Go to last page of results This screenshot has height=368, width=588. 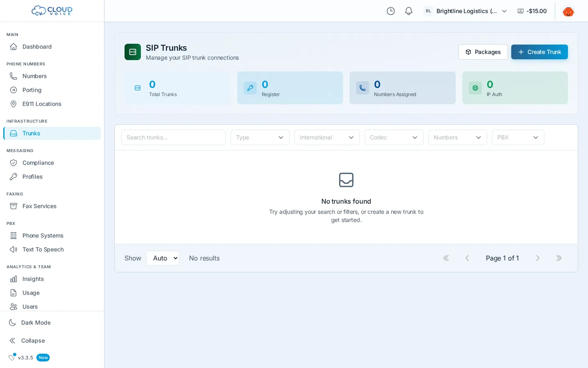[x=559, y=258]
